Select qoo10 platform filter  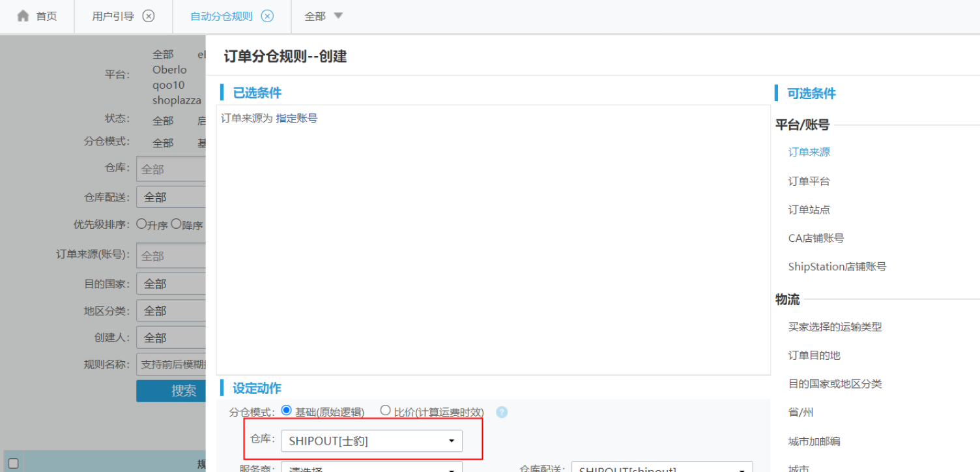click(169, 85)
